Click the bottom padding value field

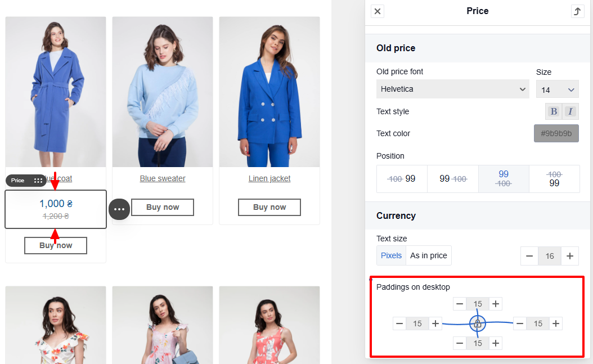478,343
